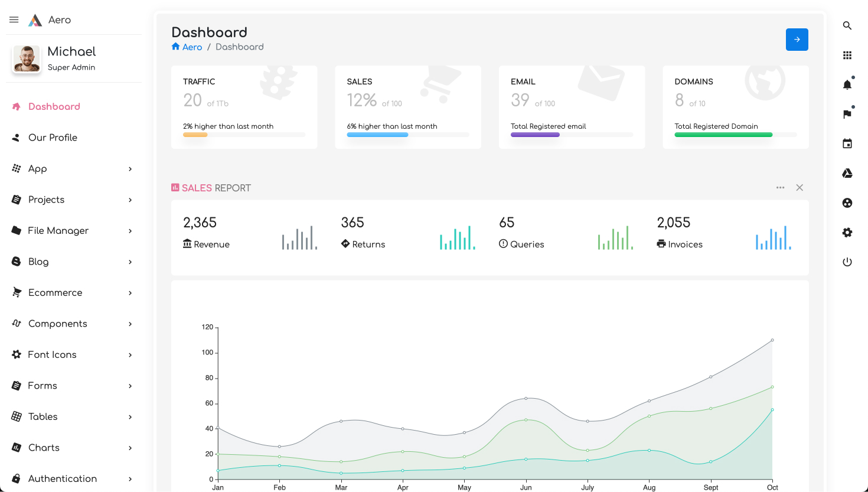Screen dimensions: 868x492
Task: Click Michael's profile avatar
Action: tap(27, 59)
